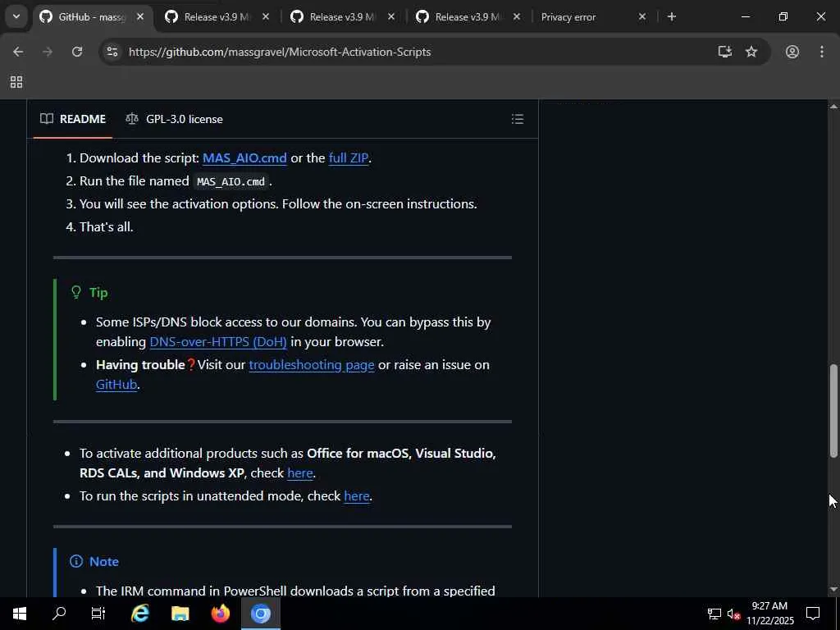Open network status tray icon
The width and height of the screenshot is (840, 630).
point(714,614)
